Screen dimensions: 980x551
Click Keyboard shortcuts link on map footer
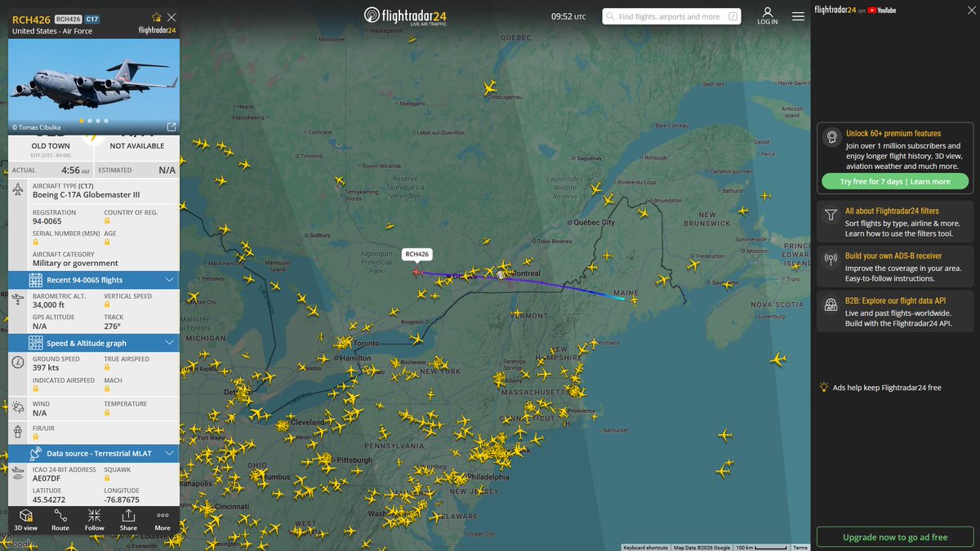pos(645,548)
